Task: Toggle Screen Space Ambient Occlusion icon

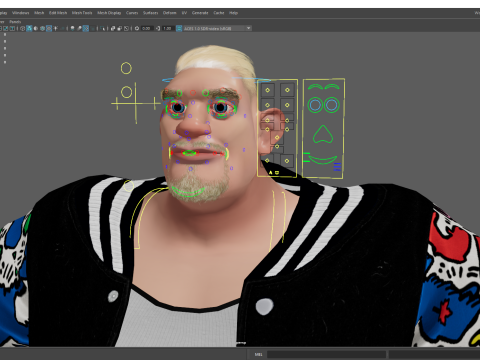Action: [72, 28]
